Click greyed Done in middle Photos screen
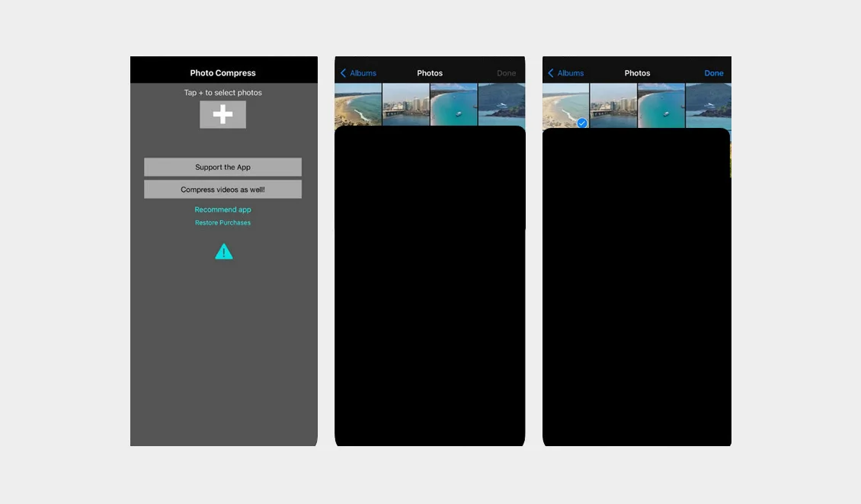861x504 pixels. tap(506, 73)
